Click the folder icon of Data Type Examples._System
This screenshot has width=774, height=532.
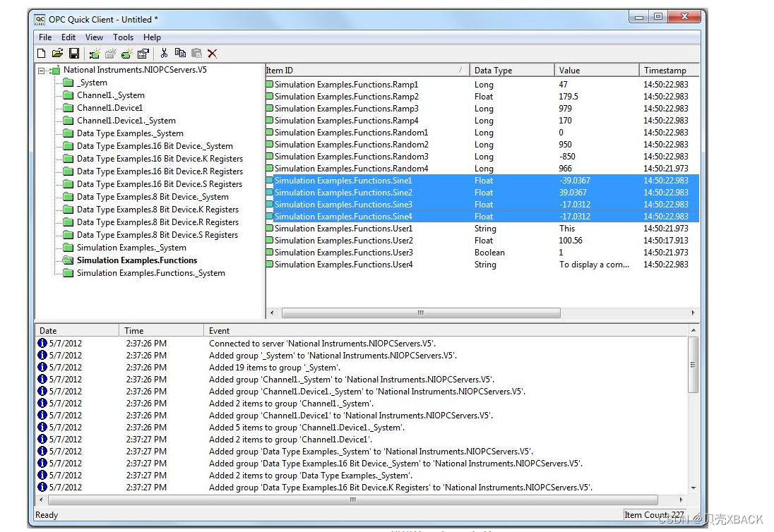68,133
